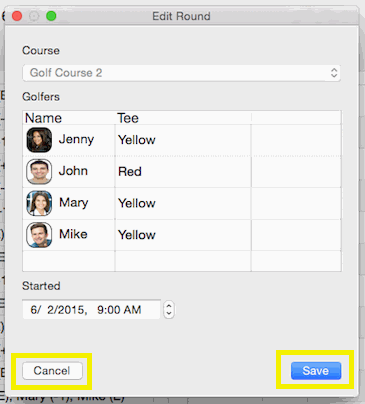Select John's Red tee cell
The image size is (365, 404).
(183, 172)
